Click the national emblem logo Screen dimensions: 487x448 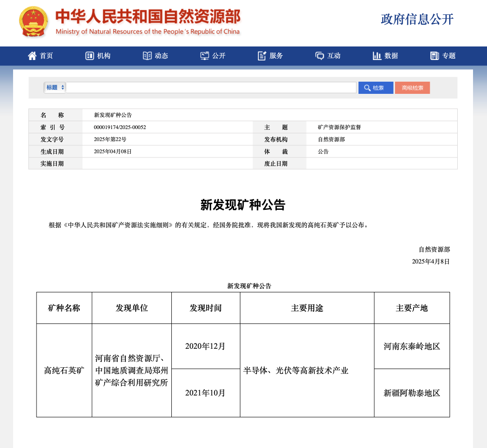33,22
